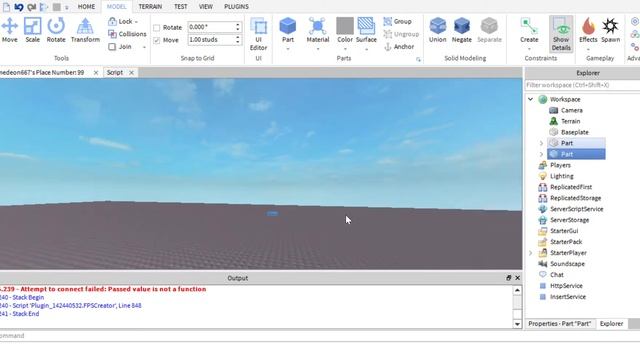This screenshot has height=360, width=640.
Task: Close the Script tab
Action: pyautogui.click(x=131, y=73)
